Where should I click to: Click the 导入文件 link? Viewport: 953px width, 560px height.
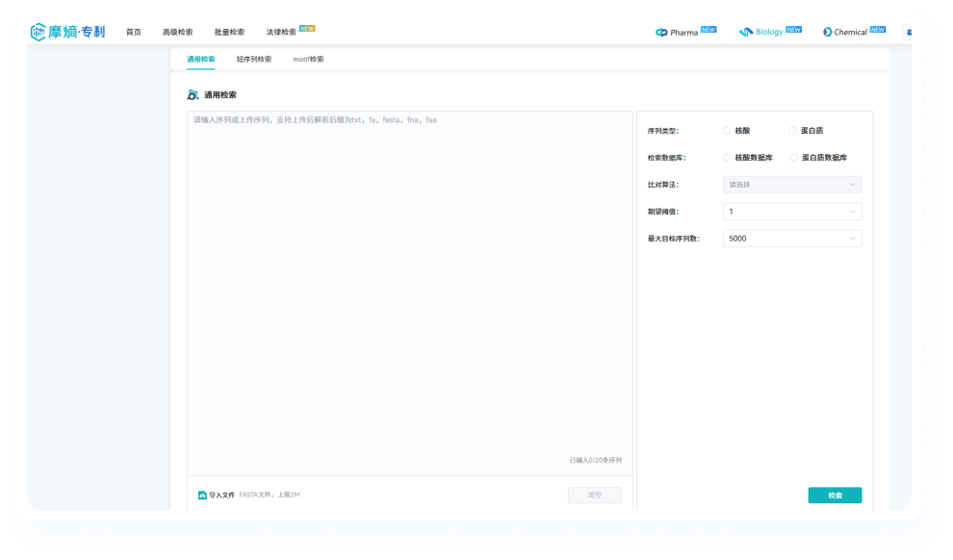tap(221, 495)
